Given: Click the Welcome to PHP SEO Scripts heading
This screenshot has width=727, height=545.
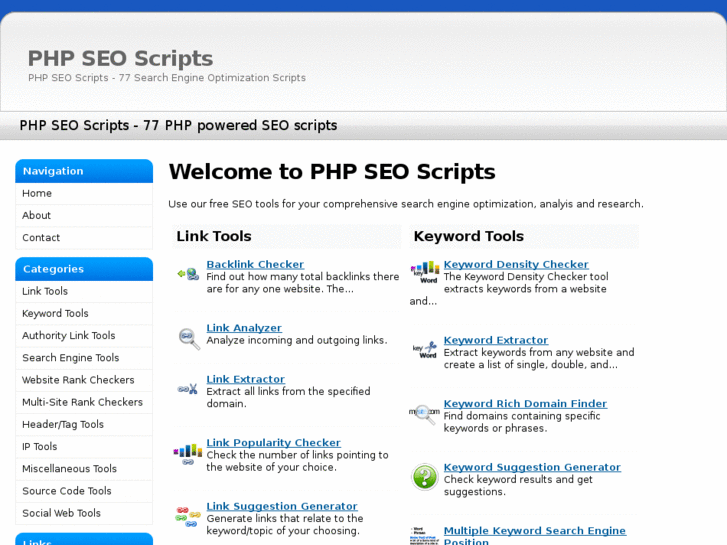Looking at the screenshot, I should [x=332, y=172].
